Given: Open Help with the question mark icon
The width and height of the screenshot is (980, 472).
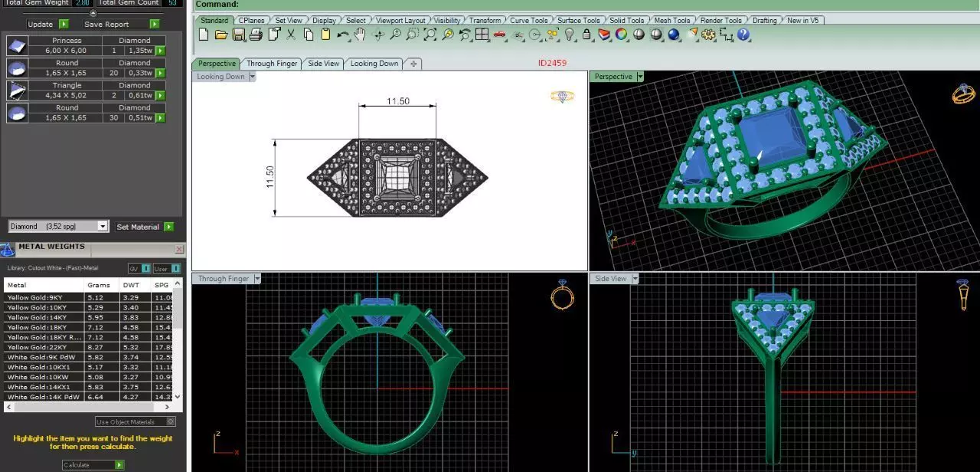Looking at the screenshot, I should tap(743, 34).
